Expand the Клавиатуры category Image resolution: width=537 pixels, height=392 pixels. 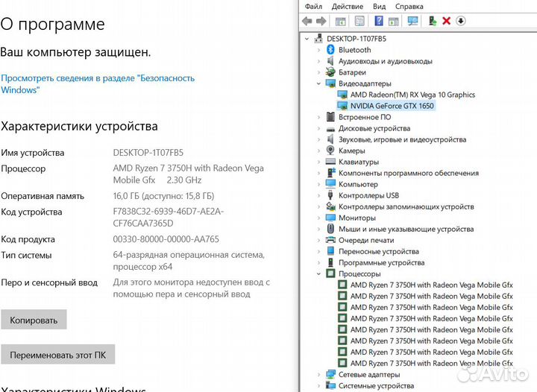[320, 162]
